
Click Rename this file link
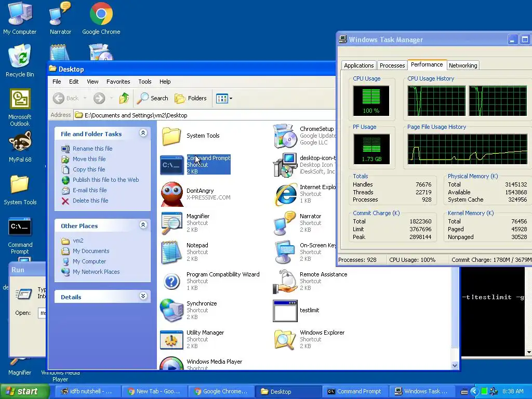(x=92, y=149)
